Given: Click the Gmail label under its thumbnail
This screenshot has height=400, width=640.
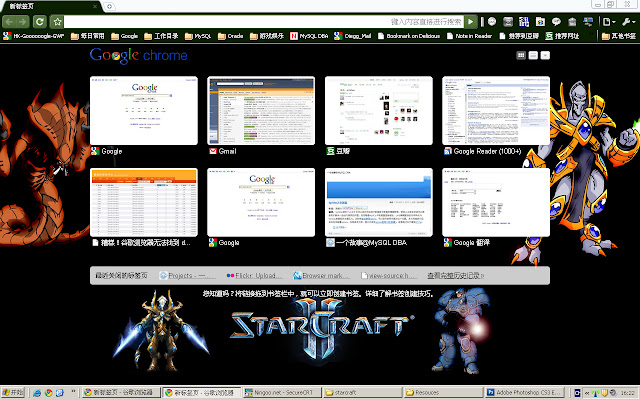Looking at the screenshot, I should point(227,151).
